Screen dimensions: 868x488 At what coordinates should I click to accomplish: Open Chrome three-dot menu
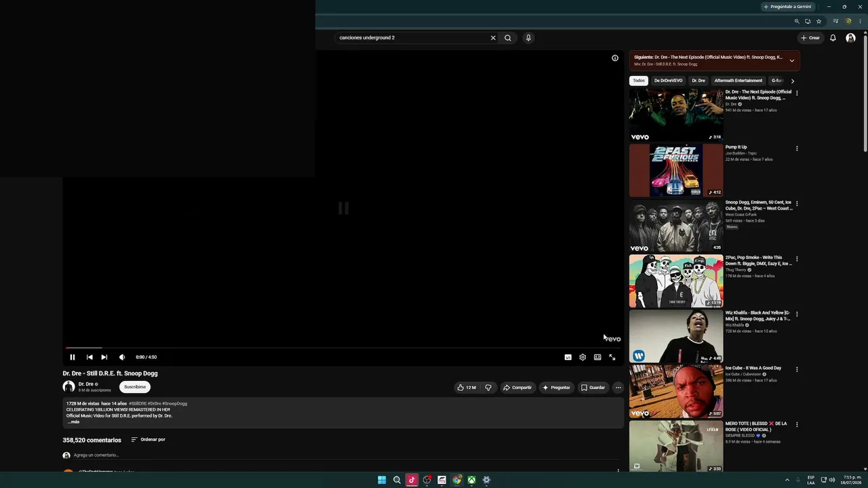861,22
